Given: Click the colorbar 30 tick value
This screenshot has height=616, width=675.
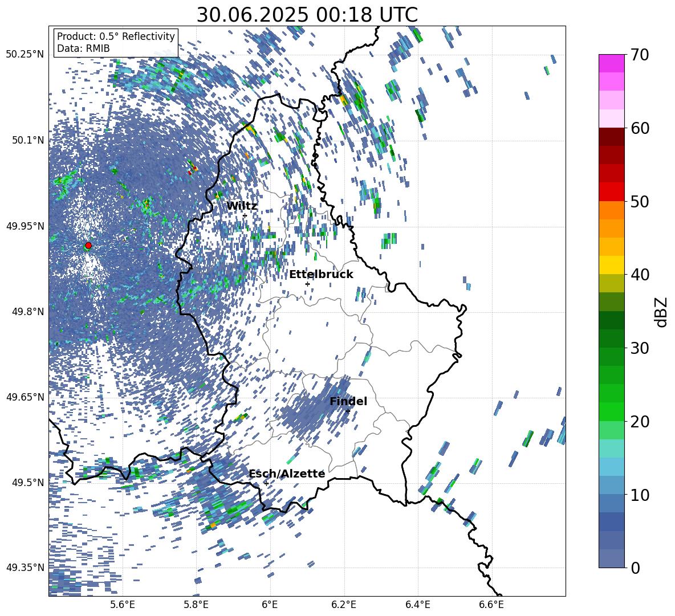Looking at the screenshot, I should [x=640, y=348].
